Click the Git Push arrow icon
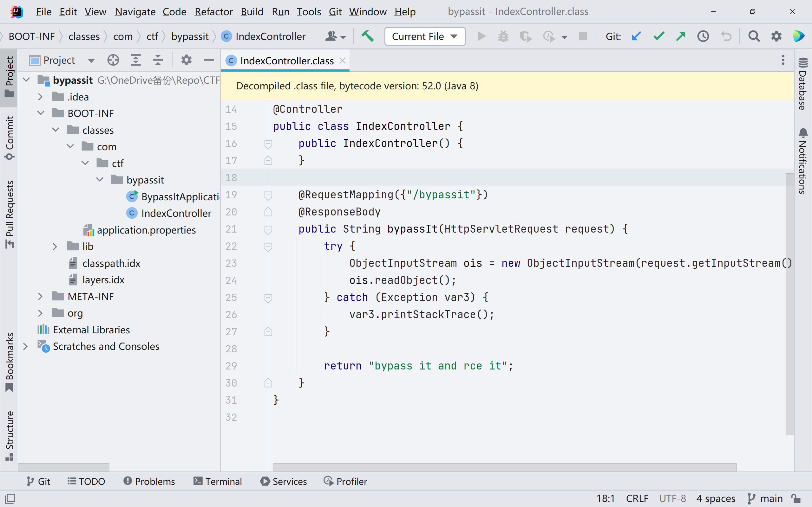The image size is (812, 507). coord(681,36)
